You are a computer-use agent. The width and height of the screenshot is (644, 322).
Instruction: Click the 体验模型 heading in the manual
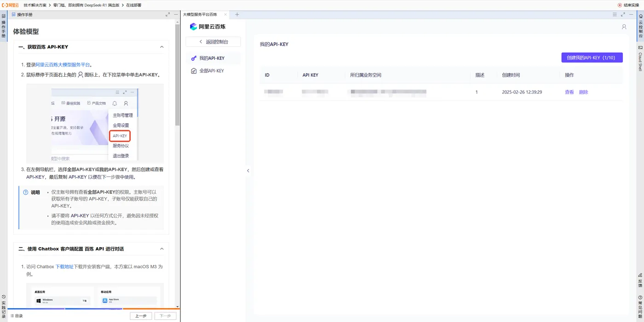[26, 32]
